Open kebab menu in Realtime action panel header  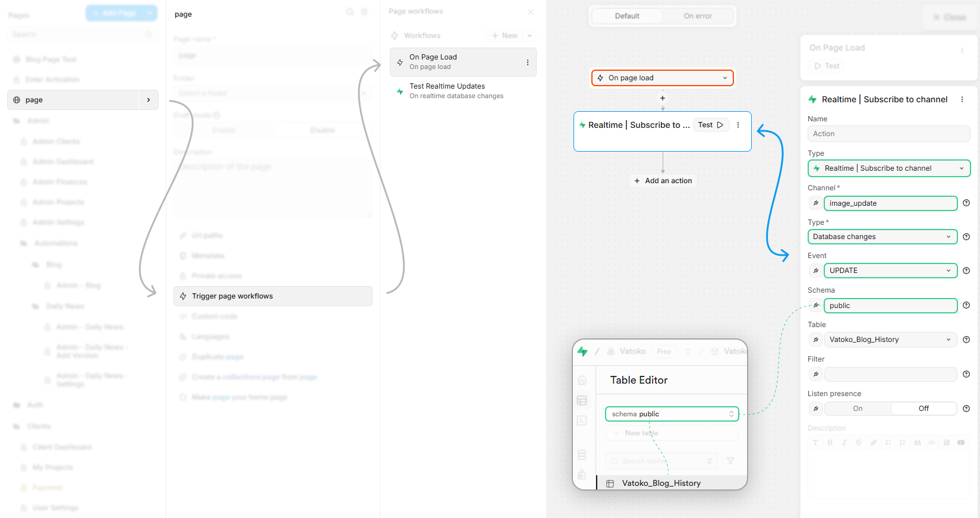pos(962,99)
